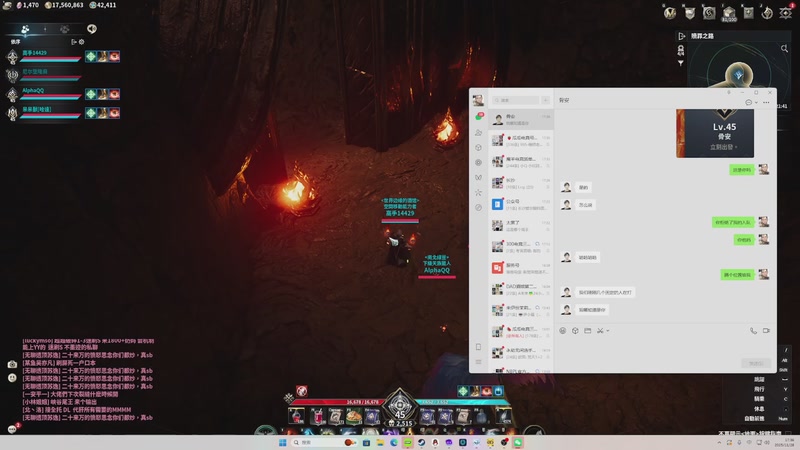
Task: Open the shield guild icon at top right
Action: click(690, 13)
